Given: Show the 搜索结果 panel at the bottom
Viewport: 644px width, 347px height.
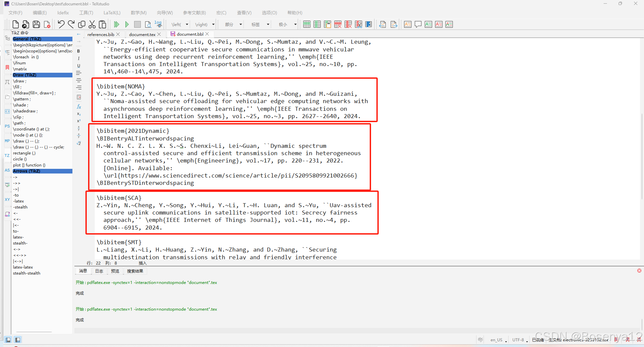Looking at the screenshot, I should pyautogui.click(x=135, y=271).
